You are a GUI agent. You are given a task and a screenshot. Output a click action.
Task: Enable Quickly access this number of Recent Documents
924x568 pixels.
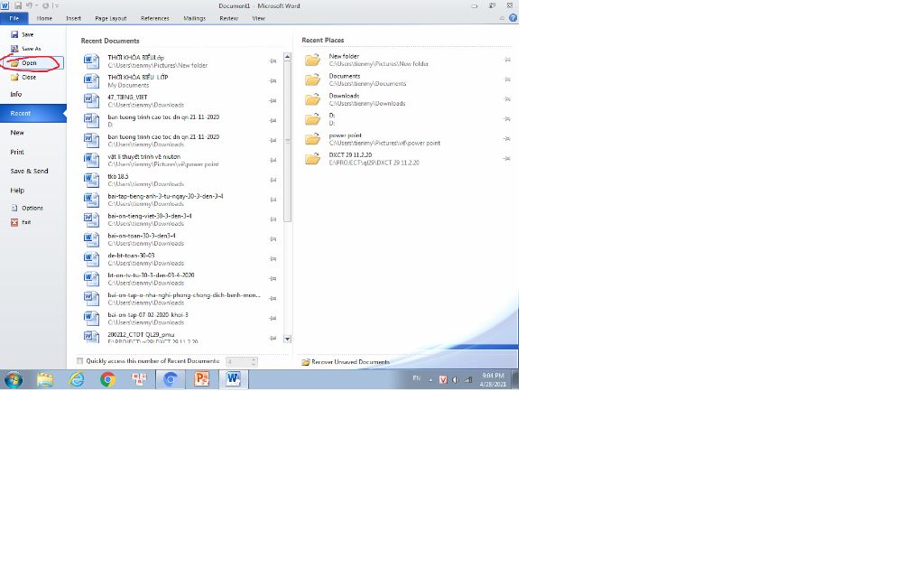(79, 361)
